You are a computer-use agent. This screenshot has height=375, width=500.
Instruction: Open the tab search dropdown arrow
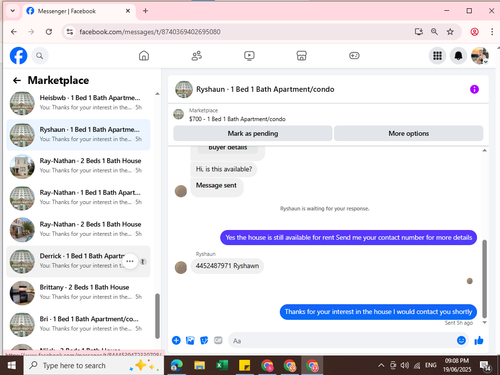[x=13, y=11]
